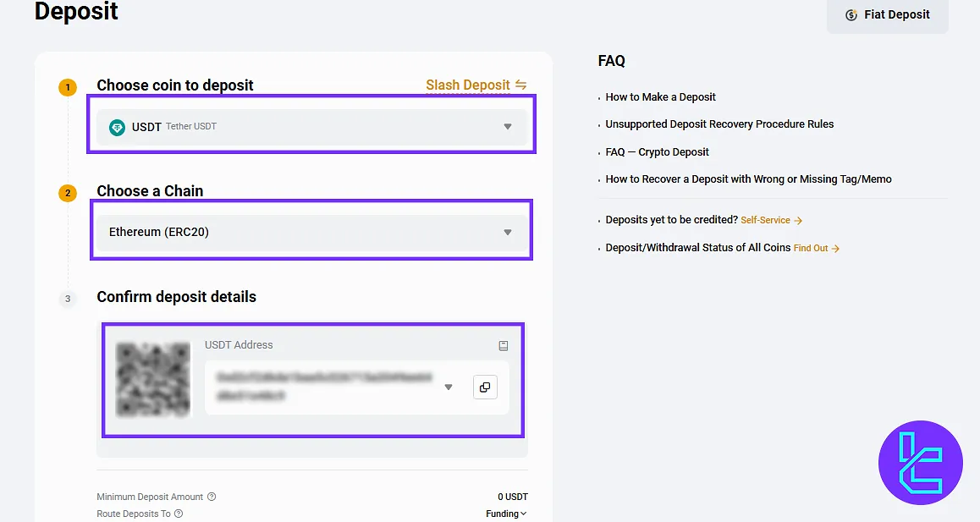Click the arrow next to Self-Service
This screenshot has height=522, width=980.
797,221
